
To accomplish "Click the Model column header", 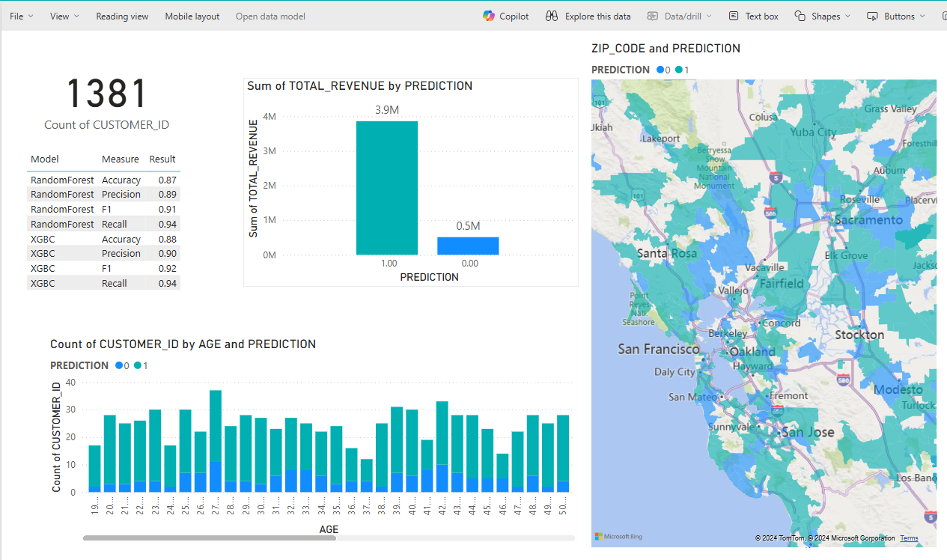I will click(45, 159).
